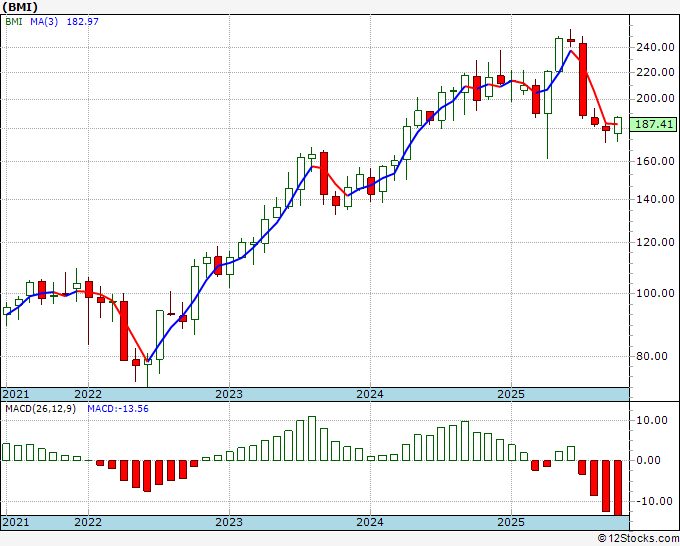Click 2021 on the MACD panel time axis

[16, 522]
